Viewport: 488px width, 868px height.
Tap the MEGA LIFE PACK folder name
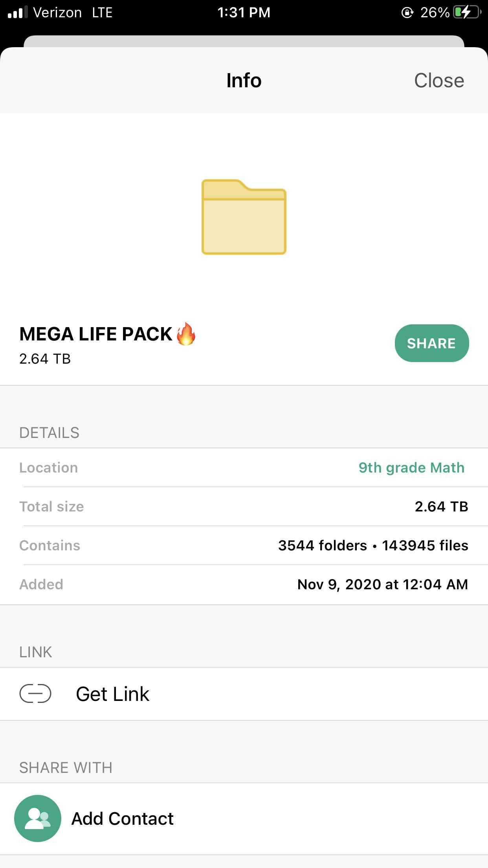tap(96, 334)
